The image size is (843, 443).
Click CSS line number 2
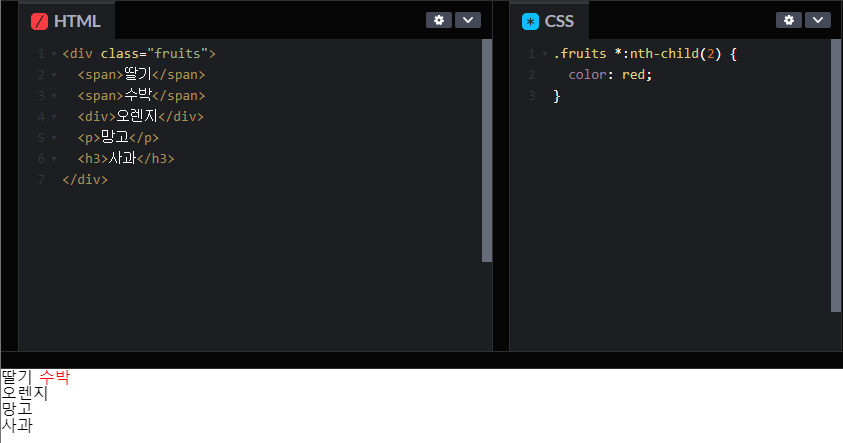(532, 75)
